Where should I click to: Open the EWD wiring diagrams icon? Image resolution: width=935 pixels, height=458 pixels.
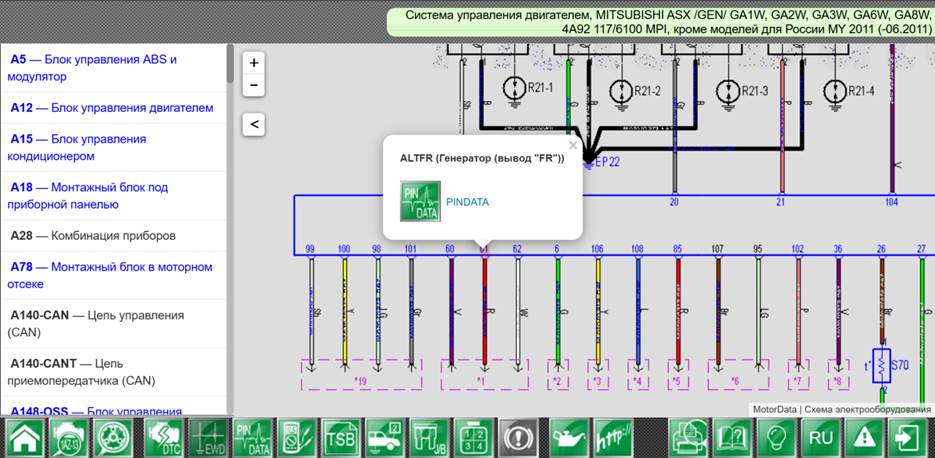tap(208, 438)
